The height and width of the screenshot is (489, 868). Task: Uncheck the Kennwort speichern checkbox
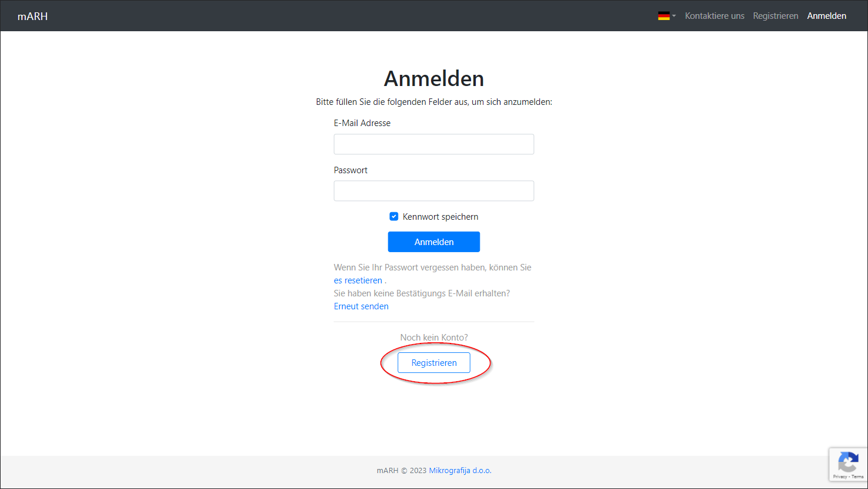click(x=394, y=217)
